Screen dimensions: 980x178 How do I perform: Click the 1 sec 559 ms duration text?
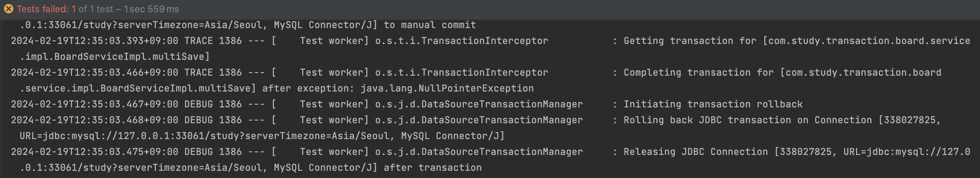point(151,9)
